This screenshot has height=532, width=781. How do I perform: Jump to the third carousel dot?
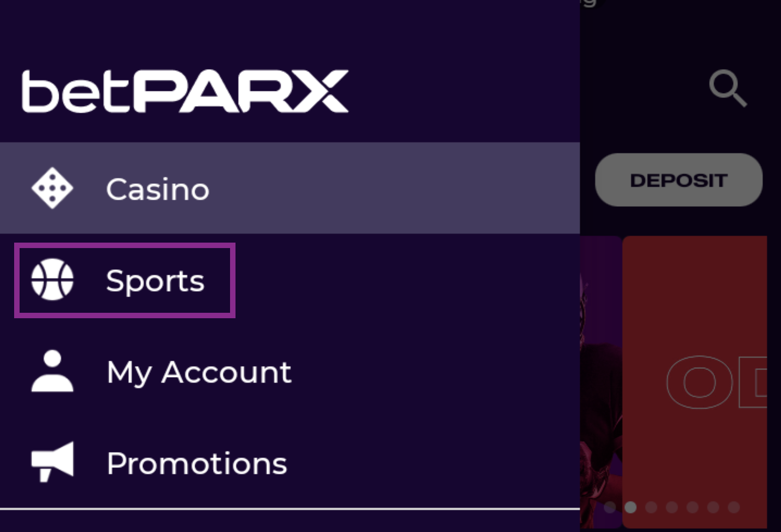651,507
